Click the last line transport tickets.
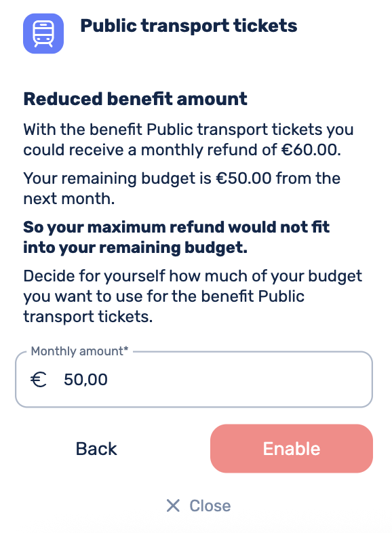 (88, 317)
